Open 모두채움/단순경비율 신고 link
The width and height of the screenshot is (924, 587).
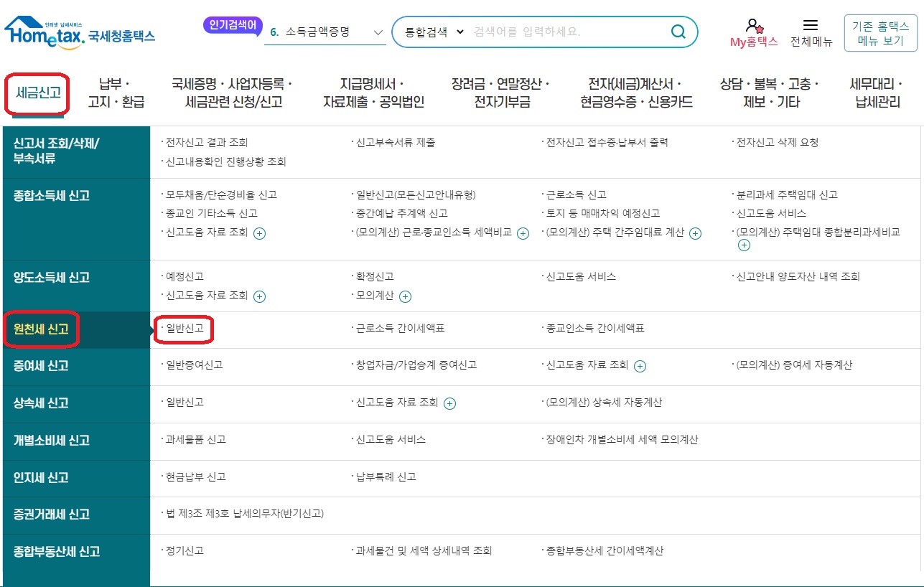click(x=221, y=195)
